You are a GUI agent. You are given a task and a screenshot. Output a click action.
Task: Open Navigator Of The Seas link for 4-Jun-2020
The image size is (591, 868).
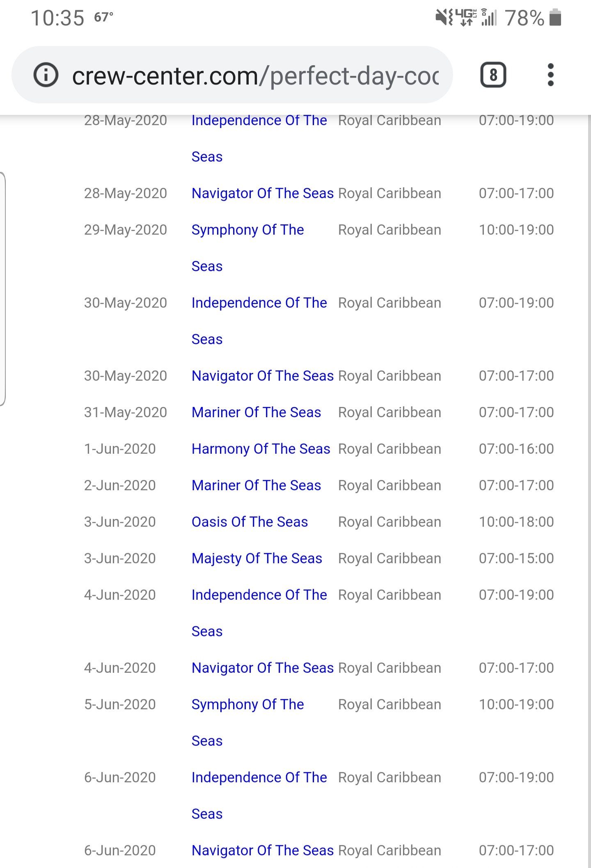(263, 668)
